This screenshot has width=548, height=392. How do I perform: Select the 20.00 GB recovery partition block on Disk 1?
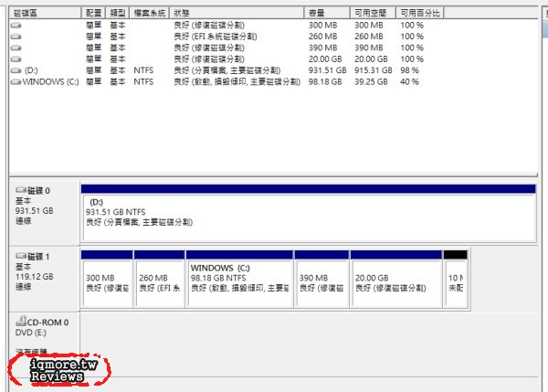pos(396,279)
